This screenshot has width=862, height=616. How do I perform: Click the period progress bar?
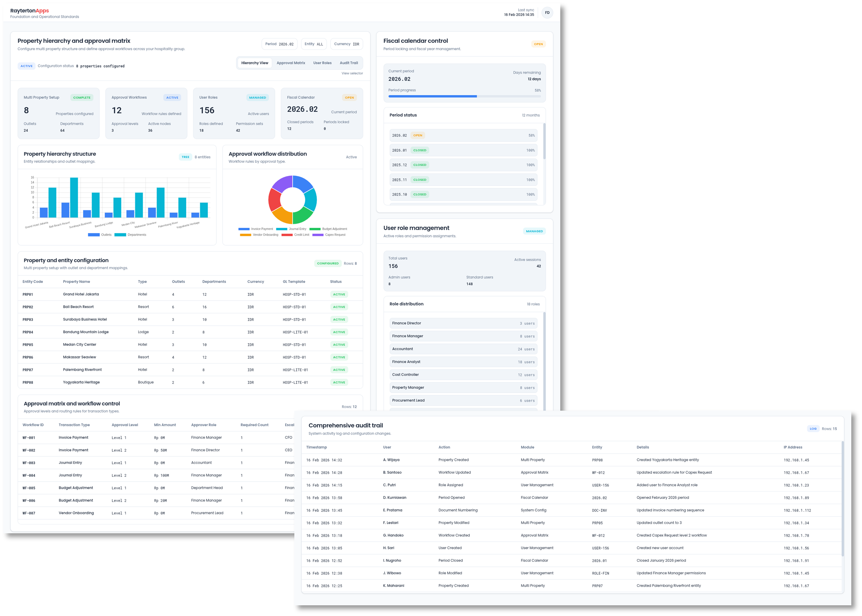464,96
